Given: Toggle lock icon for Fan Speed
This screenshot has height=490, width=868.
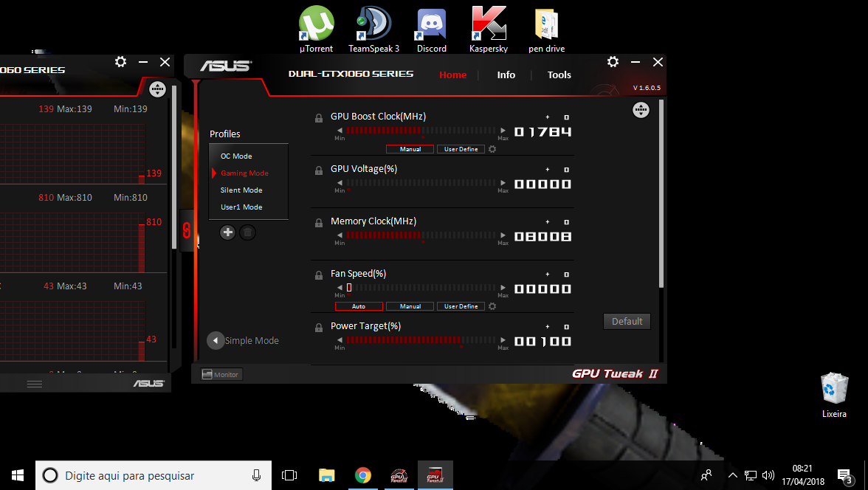Looking at the screenshot, I should (x=319, y=275).
